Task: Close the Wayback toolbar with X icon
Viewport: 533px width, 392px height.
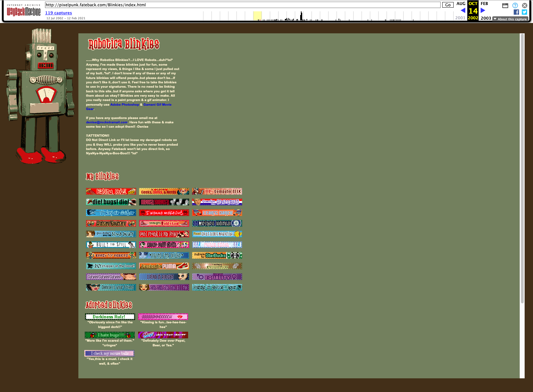Action: 525,5
